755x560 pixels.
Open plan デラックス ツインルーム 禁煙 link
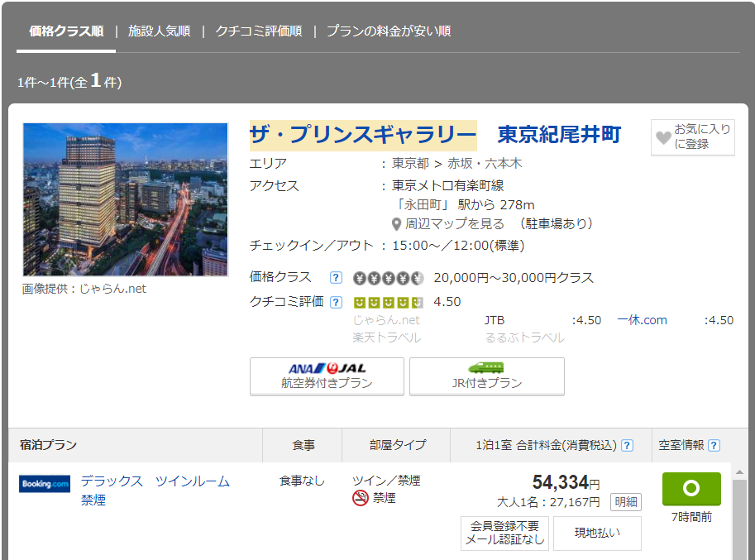click(x=155, y=491)
